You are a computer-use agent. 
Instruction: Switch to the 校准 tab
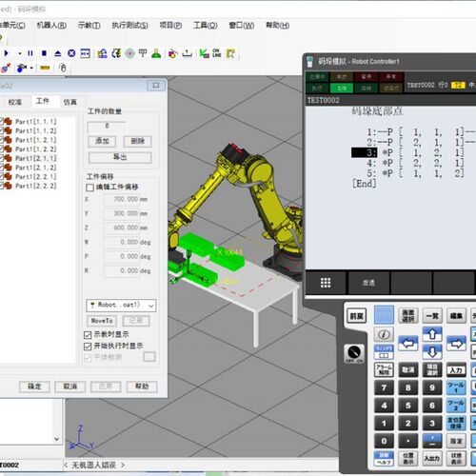point(15,102)
